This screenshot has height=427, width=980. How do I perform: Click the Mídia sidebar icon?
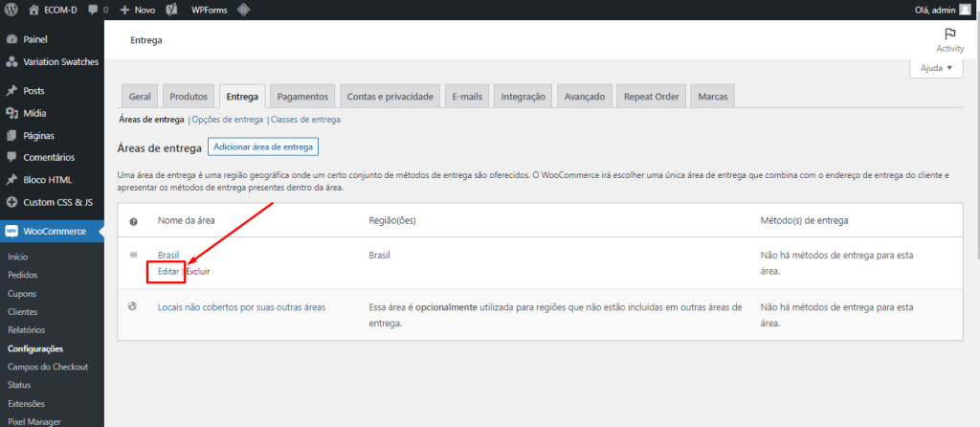click(11, 113)
